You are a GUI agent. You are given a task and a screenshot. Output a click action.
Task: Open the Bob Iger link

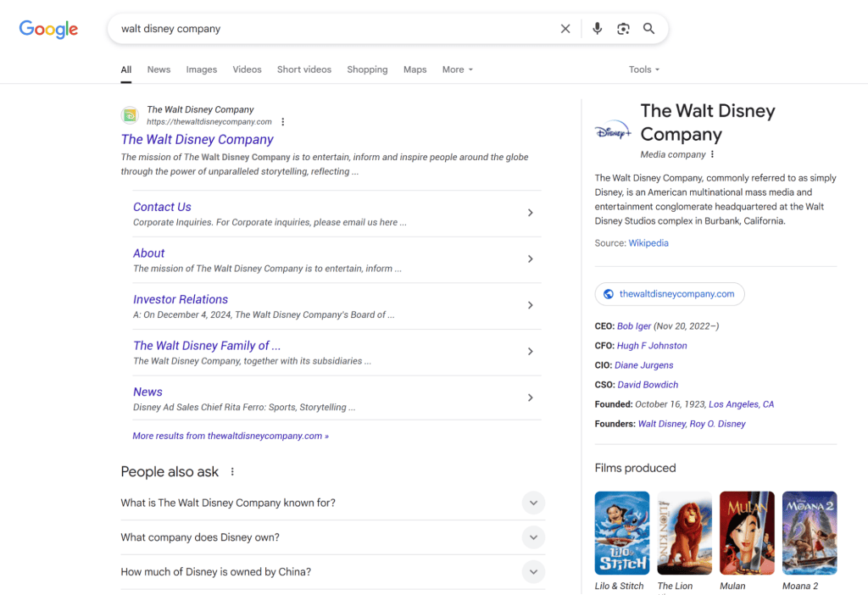click(x=634, y=326)
